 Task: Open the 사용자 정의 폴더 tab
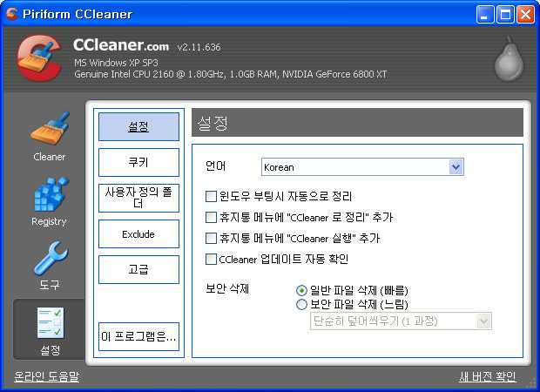[x=138, y=199]
